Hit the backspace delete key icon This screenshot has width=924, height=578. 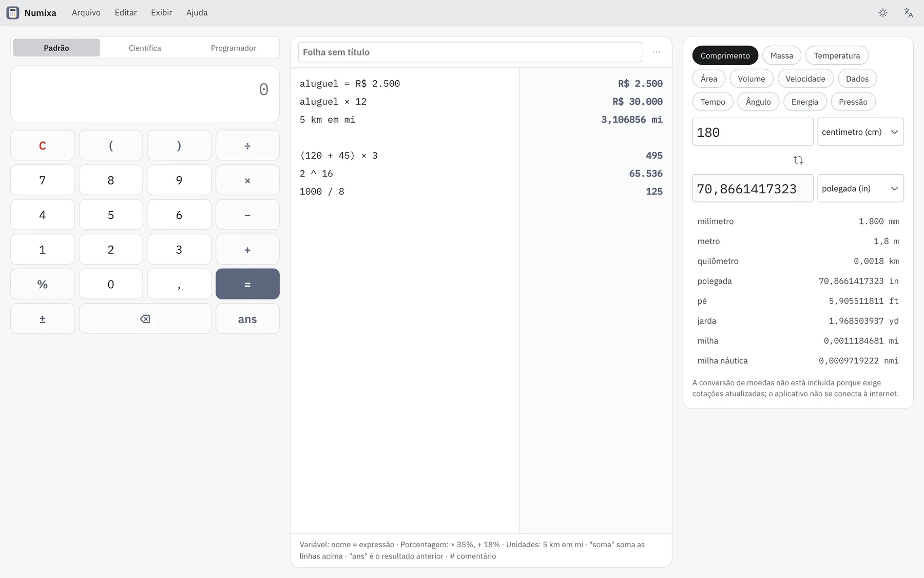[145, 319]
